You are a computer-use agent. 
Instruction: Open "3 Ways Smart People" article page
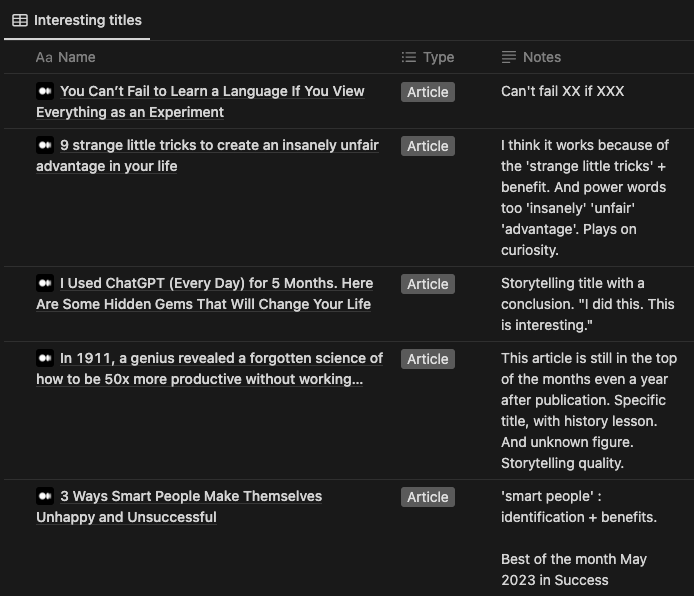click(x=191, y=496)
